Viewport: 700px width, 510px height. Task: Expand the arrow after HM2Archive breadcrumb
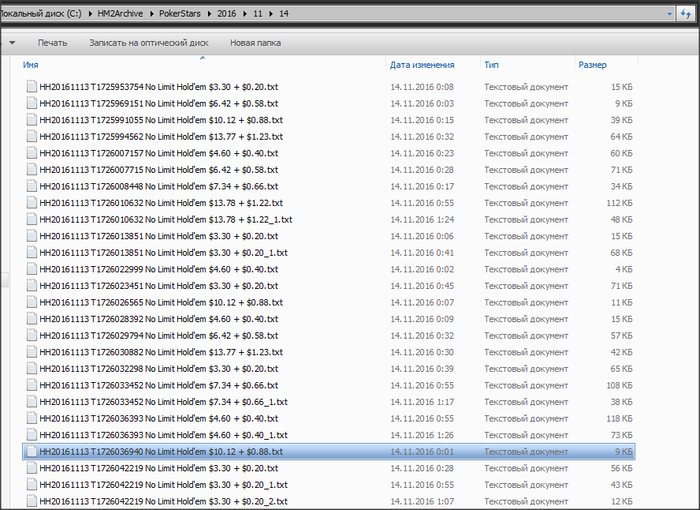[x=151, y=14]
